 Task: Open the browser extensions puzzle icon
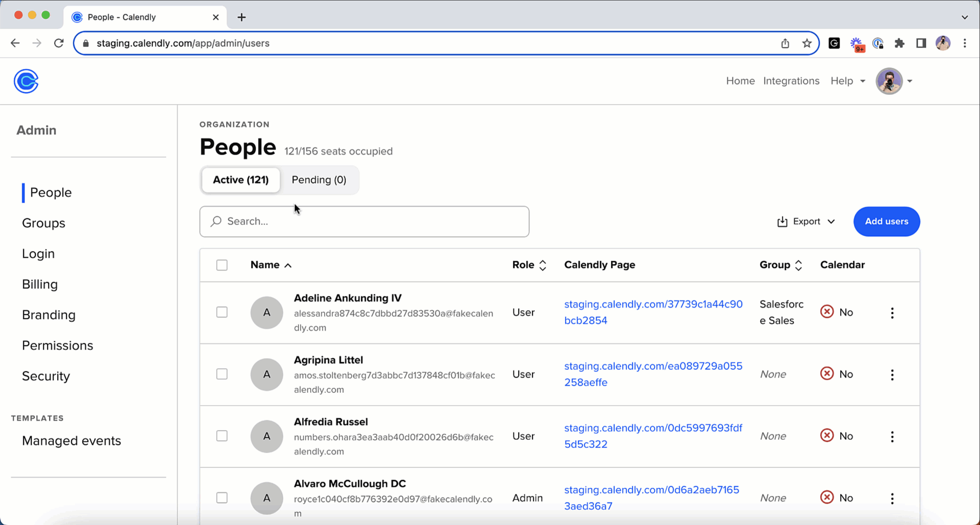899,43
